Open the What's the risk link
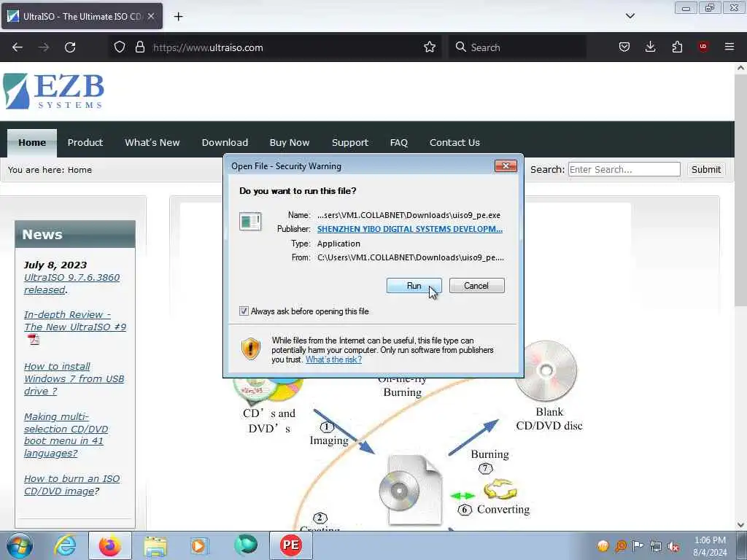This screenshot has width=747, height=560. coord(333,359)
